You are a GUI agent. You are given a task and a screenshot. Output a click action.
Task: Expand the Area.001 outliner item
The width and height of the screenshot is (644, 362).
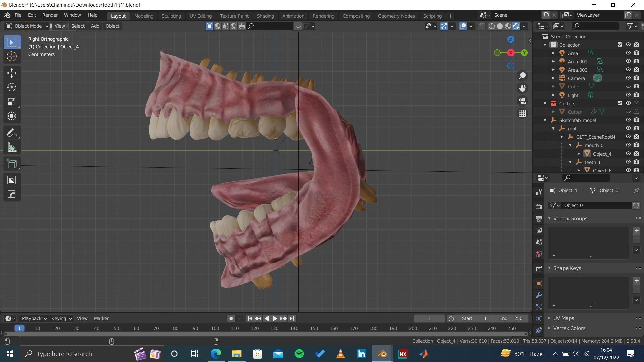[x=553, y=61]
